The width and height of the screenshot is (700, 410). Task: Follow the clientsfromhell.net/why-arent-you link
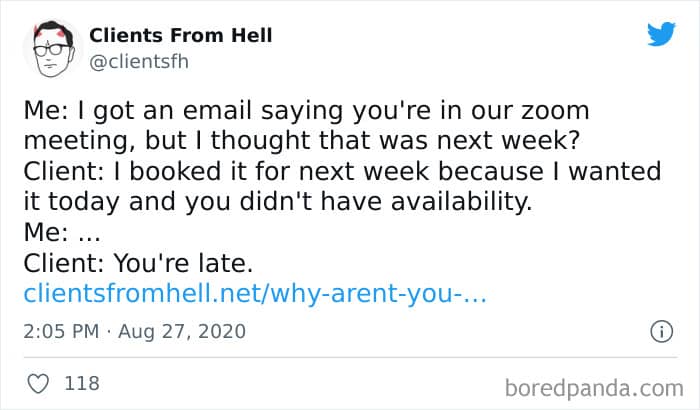255,293
